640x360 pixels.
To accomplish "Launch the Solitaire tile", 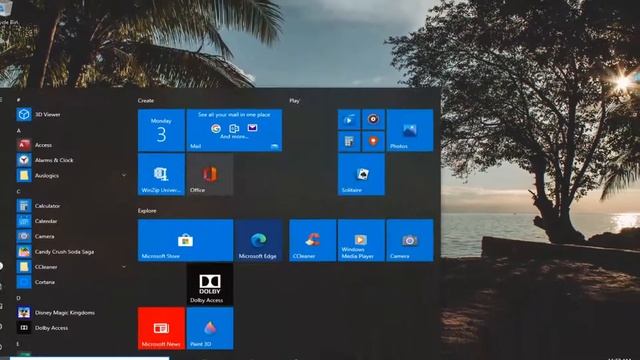I will pos(361,174).
